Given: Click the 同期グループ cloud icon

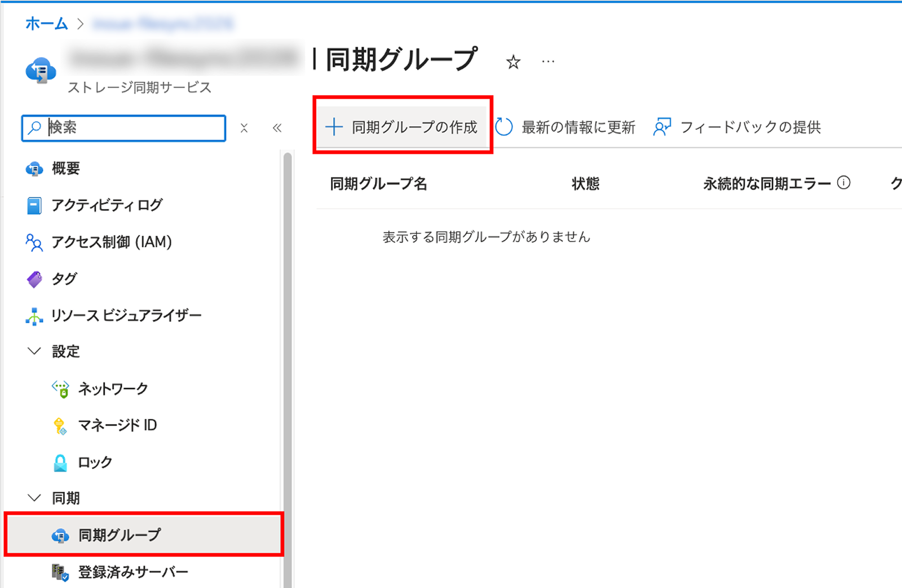Looking at the screenshot, I should pyautogui.click(x=60, y=536).
